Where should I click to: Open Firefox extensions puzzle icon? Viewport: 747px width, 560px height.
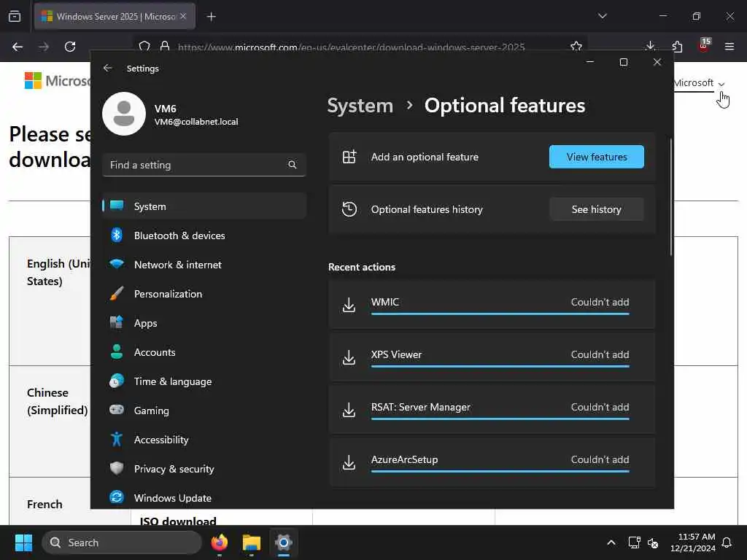pyautogui.click(x=677, y=47)
